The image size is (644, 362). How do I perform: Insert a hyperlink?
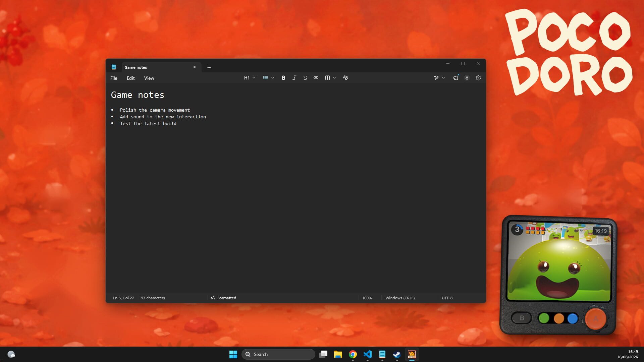coord(316,78)
